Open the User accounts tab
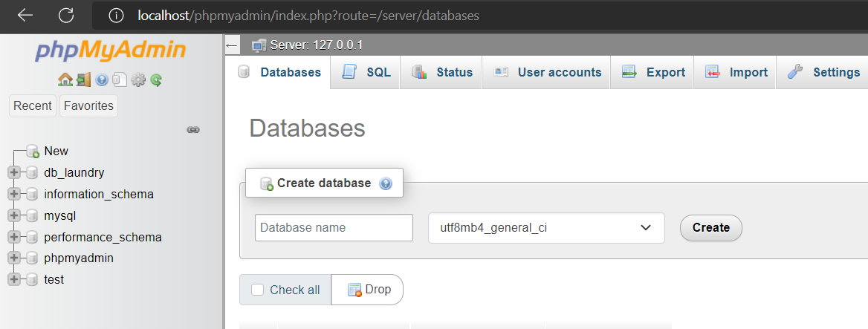868x329 pixels. coord(546,73)
